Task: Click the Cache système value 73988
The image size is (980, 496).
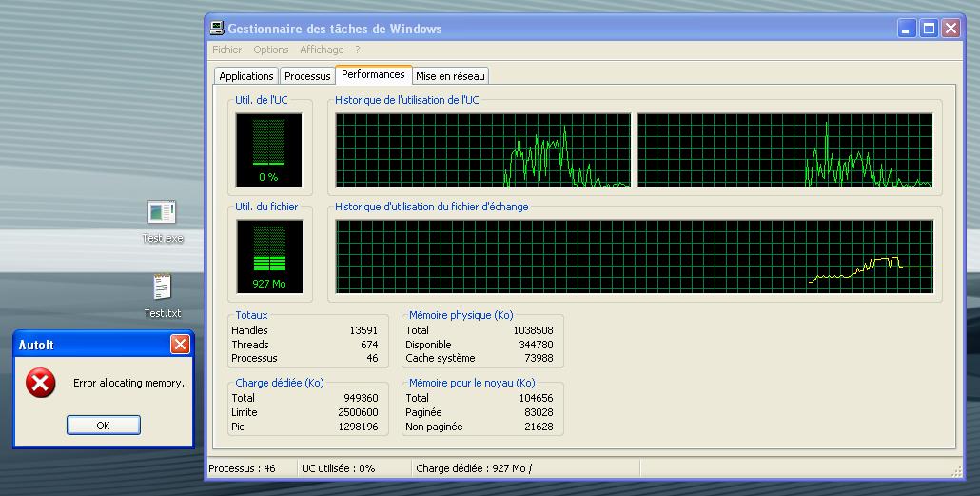Action: [539, 358]
